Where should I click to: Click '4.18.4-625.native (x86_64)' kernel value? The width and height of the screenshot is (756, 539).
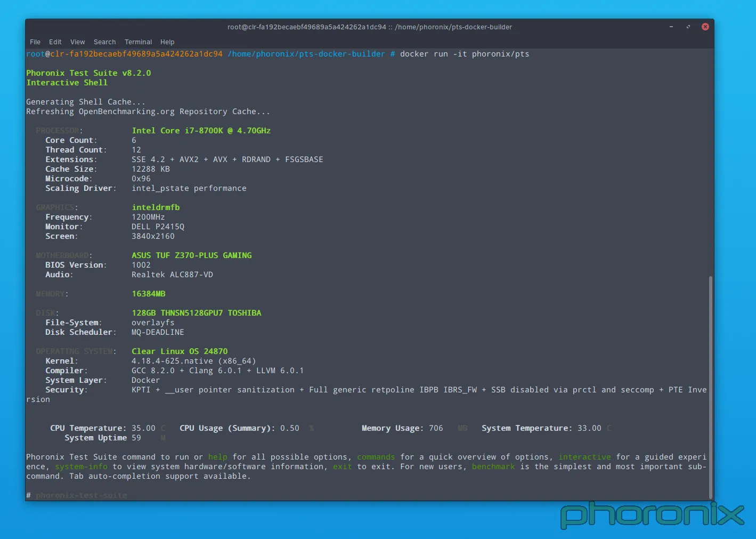(194, 361)
